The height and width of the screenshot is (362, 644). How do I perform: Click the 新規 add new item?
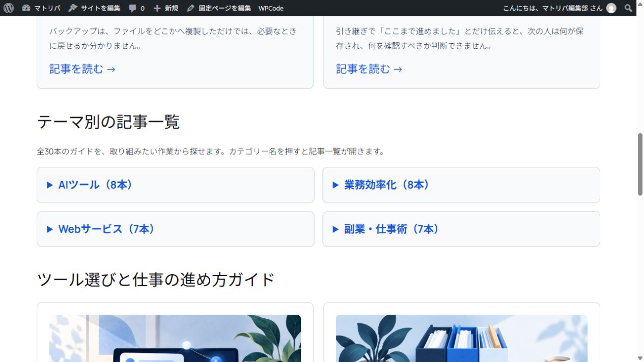pyautogui.click(x=166, y=8)
